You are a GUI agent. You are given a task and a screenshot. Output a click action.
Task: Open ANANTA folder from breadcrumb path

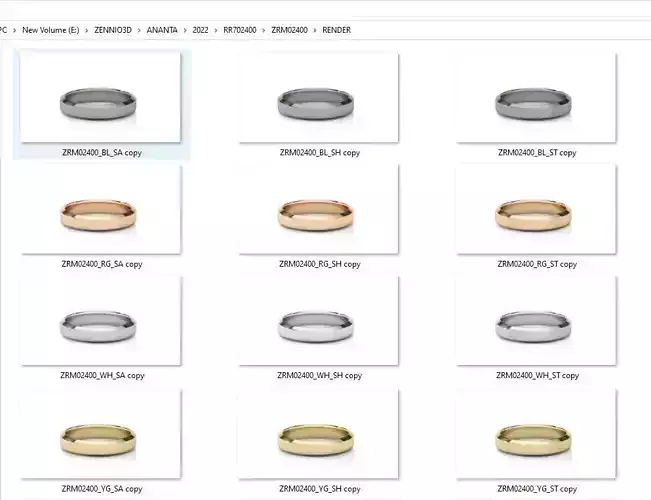pos(162,30)
